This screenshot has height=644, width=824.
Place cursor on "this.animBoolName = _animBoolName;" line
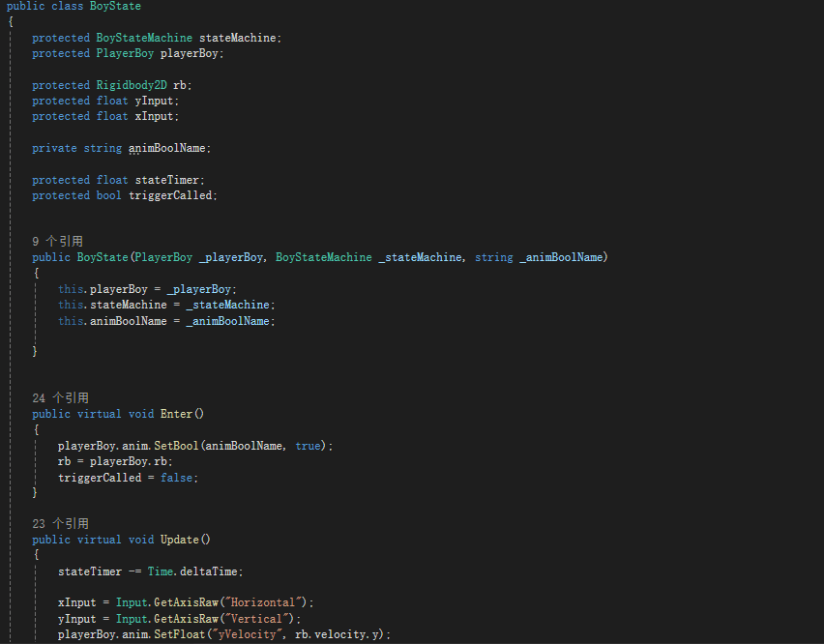point(166,321)
